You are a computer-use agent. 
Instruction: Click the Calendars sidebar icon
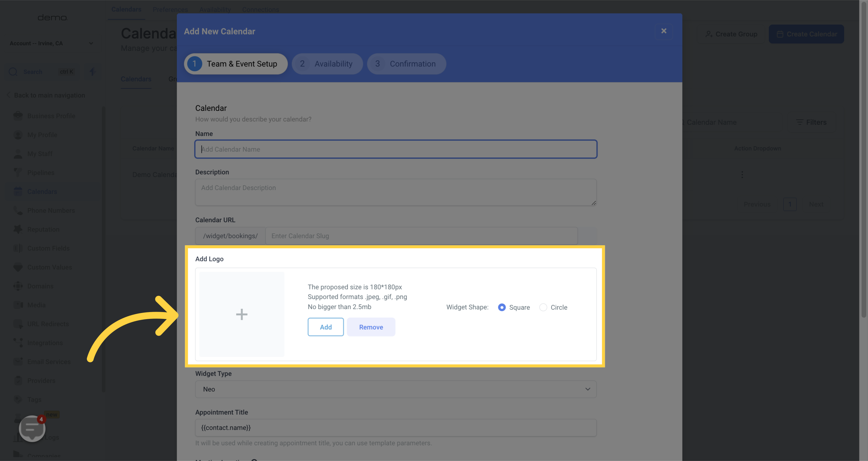18,191
